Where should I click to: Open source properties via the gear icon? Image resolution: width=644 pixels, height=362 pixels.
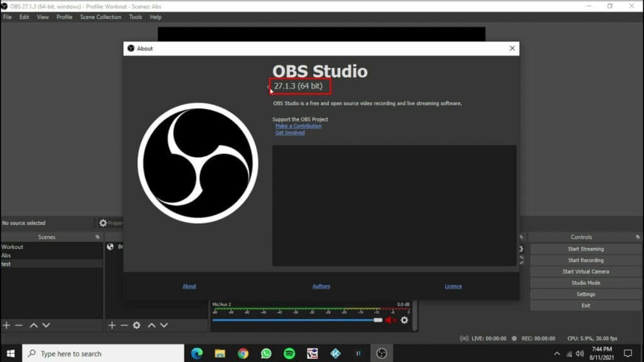click(x=137, y=325)
